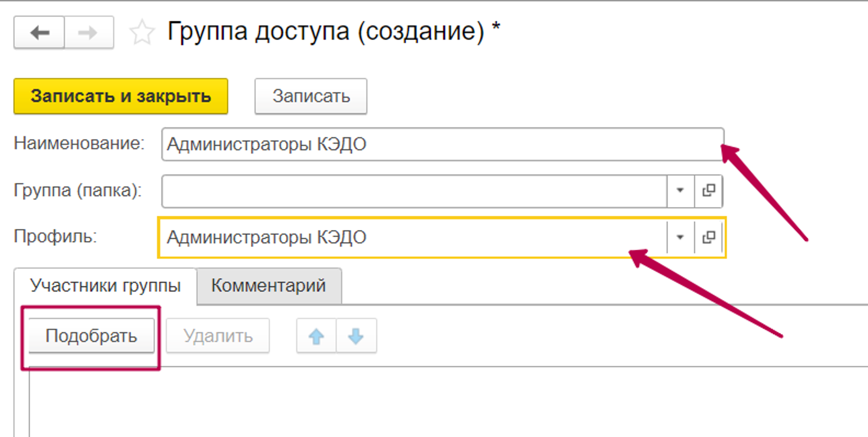
Task: Click into the empty Группа (папка) field
Action: click(412, 191)
